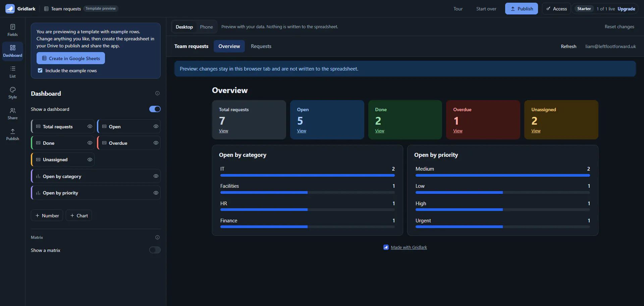This screenshot has width=644, height=306.
Task: Switch to the Requests tab
Action: click(x=261, y=46)
